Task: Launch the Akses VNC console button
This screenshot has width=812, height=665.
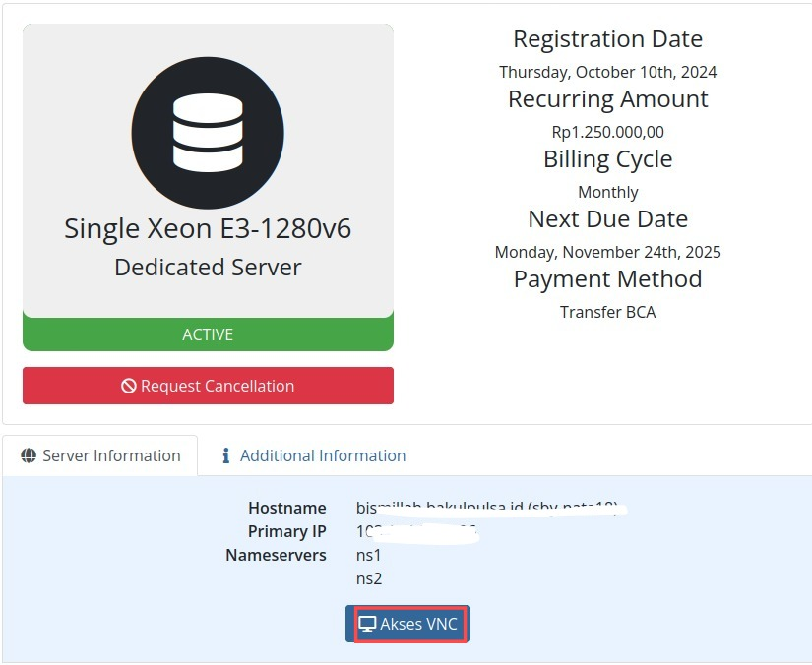Action: (x=408, y=624)
